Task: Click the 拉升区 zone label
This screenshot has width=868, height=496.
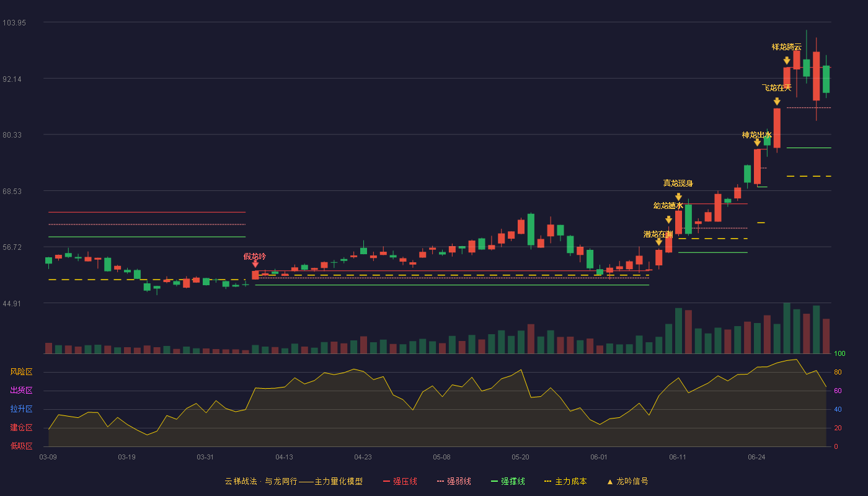Action: tap(22, 409)
